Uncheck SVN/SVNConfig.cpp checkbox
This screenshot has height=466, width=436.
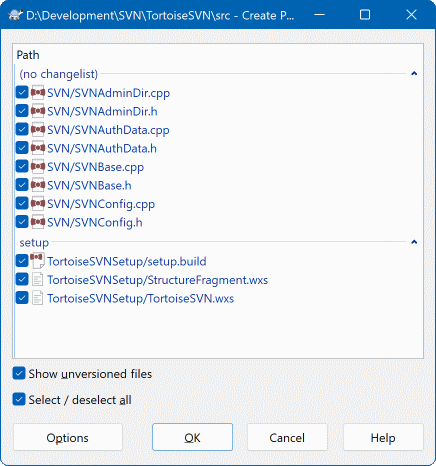(22, 203)
